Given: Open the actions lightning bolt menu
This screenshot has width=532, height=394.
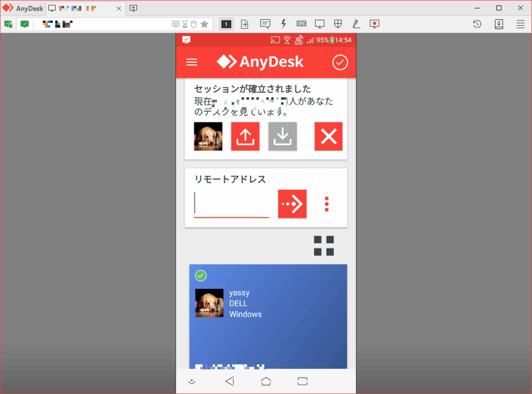Looking at the screenshot, I should pyautogui.click(x=283, y=24).
